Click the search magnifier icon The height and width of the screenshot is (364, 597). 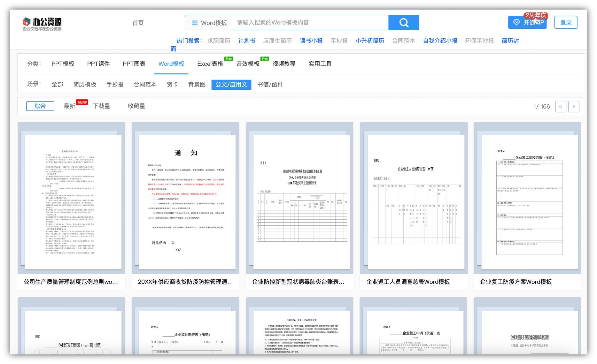click(x=403, y=22)
